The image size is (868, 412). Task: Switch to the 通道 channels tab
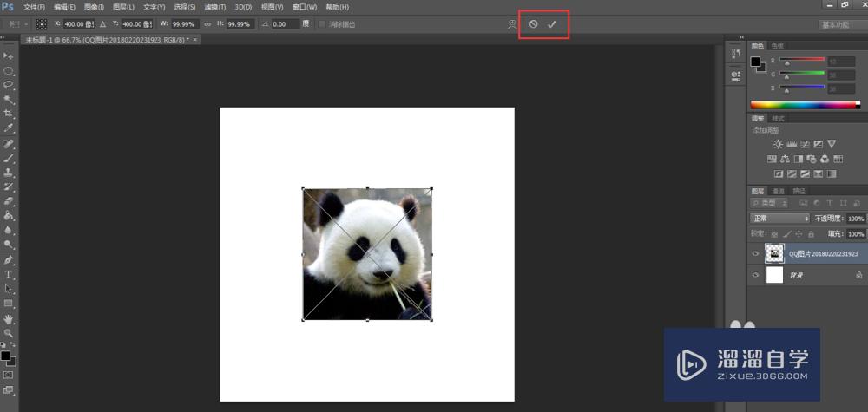(x=779, y=191)
